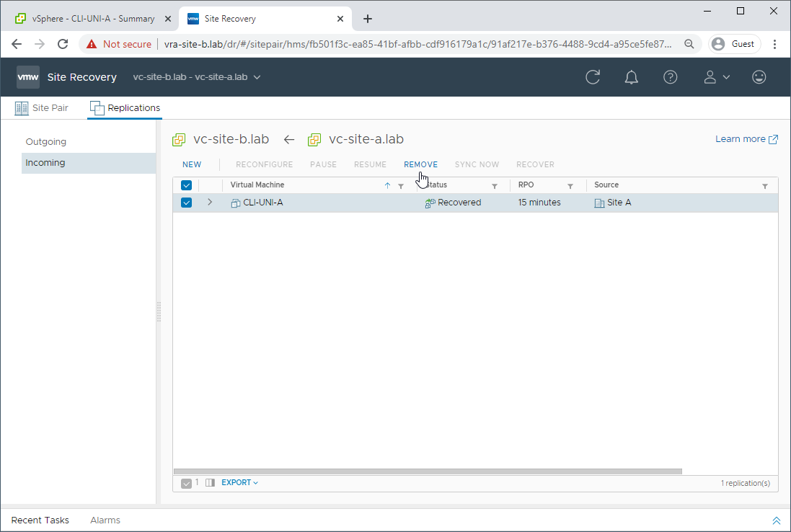Click the vc-site-a.lab vCenter icon
Screen dimensions: 791x532
coord(314,140)
